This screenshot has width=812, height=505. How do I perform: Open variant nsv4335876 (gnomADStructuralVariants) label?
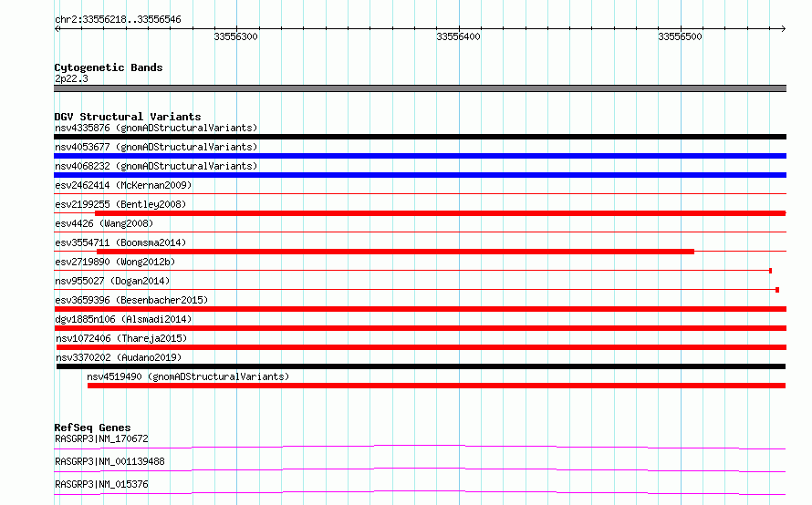(x=156, y=128)
